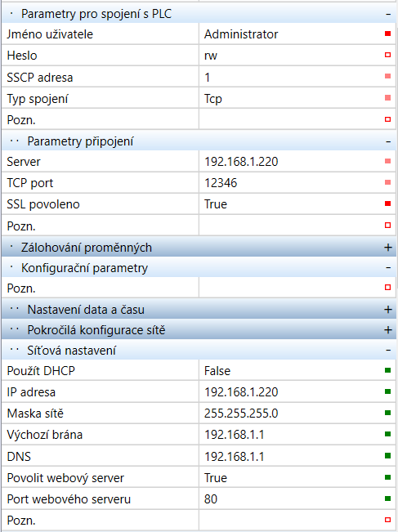
Task: Expand Nastavení data a času section
Action: tap(388, 310)
